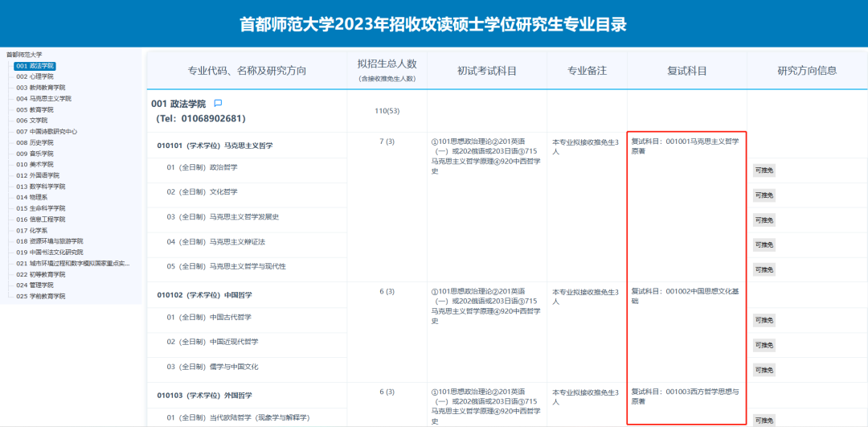The image size is (868, 427).
Task: Choose 017 化学系 in the tree
Action: [x=31, y=230]
